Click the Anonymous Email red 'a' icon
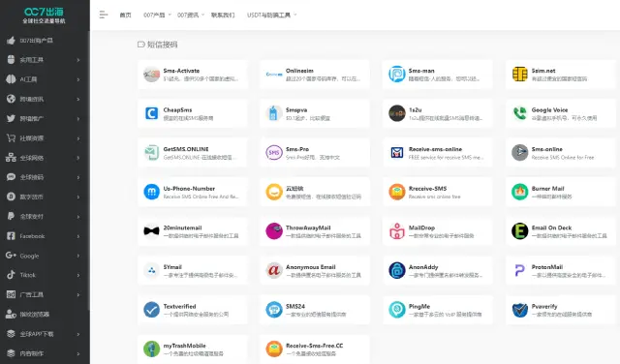 [274, 271]
